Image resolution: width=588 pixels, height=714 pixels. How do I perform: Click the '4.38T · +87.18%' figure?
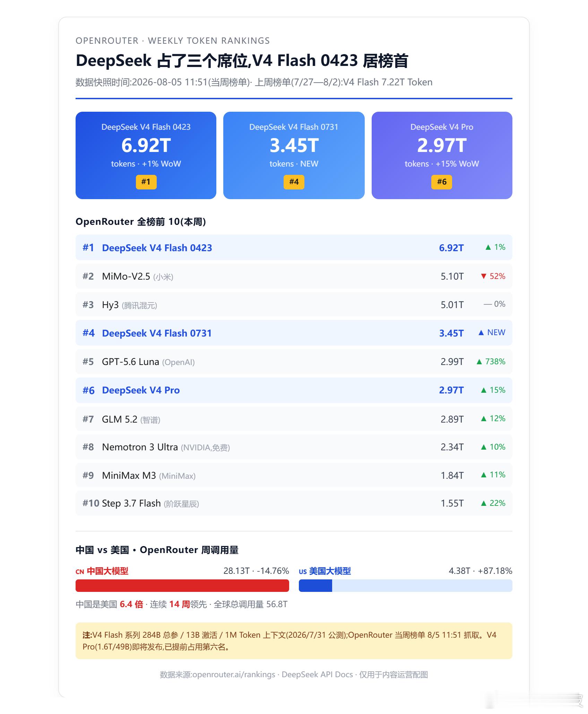pos(481,571)
